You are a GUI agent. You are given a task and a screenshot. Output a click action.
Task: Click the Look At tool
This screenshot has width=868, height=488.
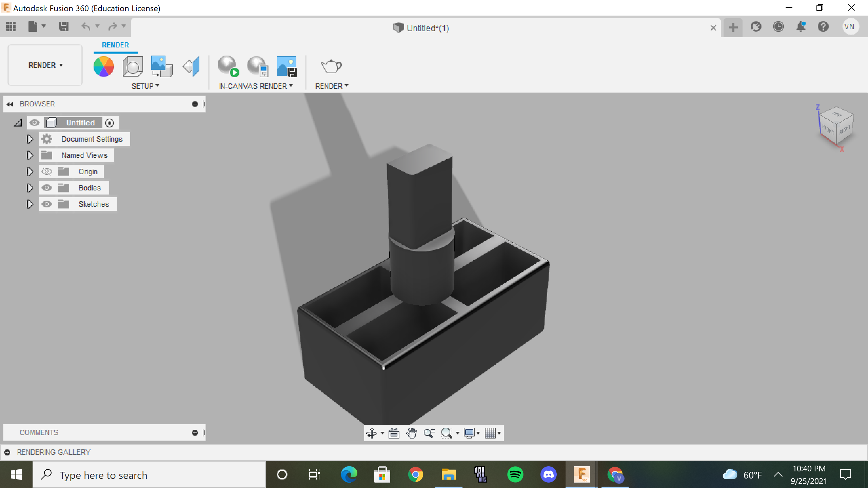[x=394, y=433]
